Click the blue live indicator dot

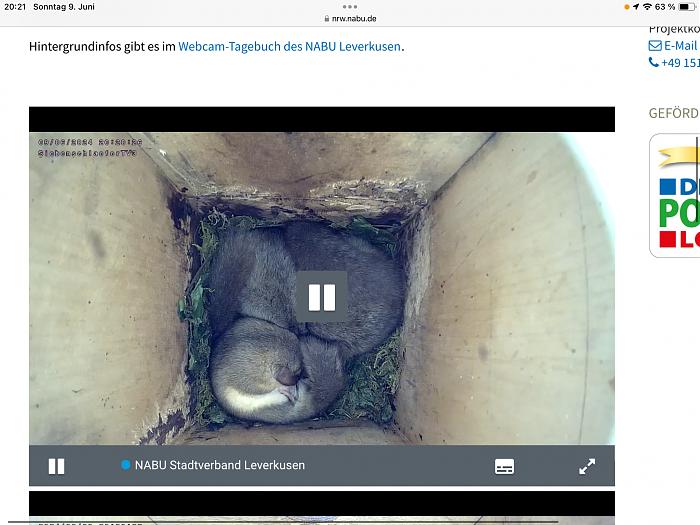(x=126, y=465)
